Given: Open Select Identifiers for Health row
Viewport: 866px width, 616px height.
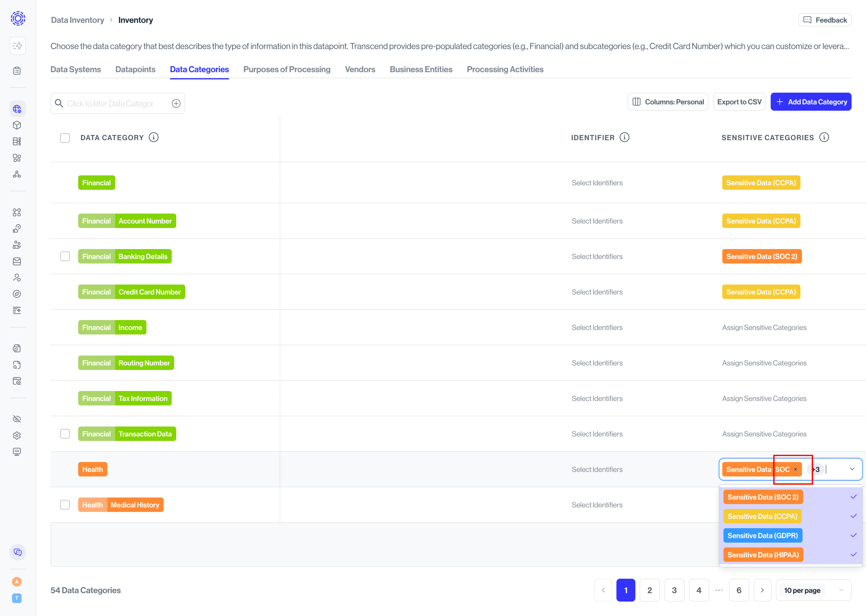Looking at the screenshot, I should click(x=597, y=470).
